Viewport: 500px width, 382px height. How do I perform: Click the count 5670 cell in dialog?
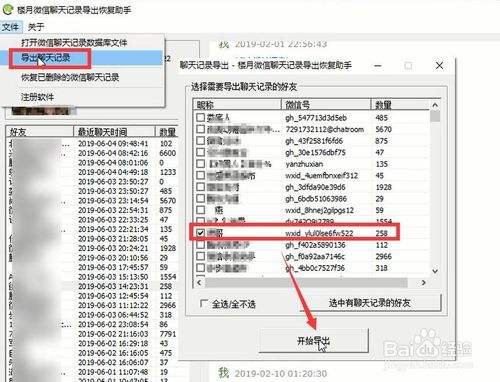click(x=383, y=129)
